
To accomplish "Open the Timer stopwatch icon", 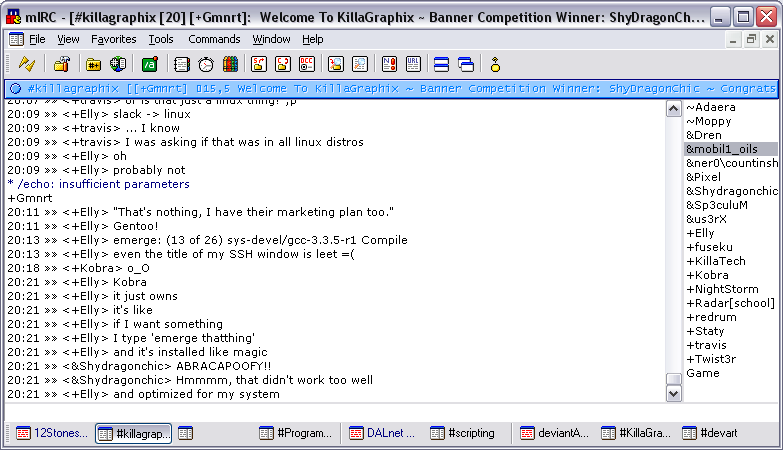I will point(206,64).
